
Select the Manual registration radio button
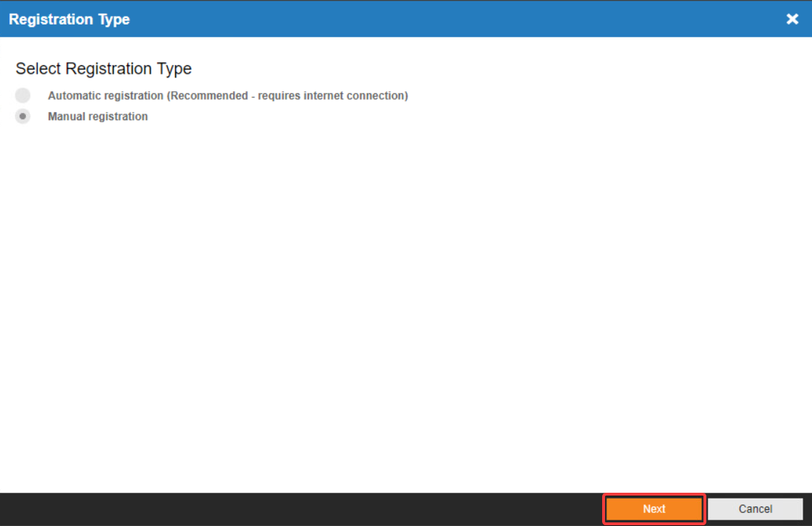[x=22, y=116]
